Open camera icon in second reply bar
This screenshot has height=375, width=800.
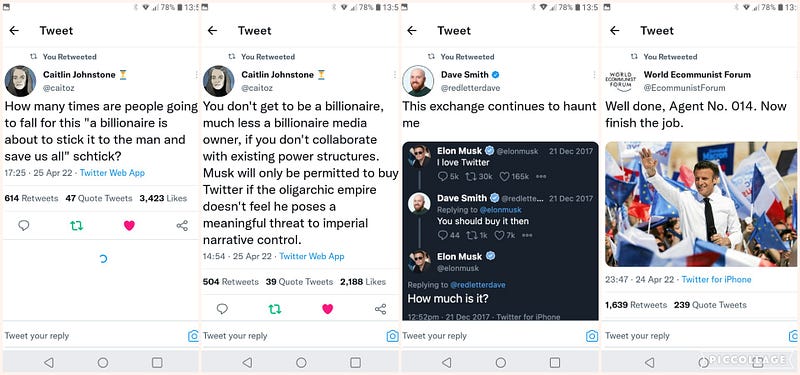tap(392, 336)
